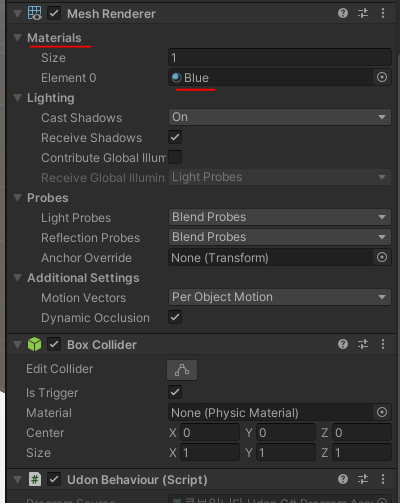
Task: Collapse the Probes section
Action: pos(18,198)
